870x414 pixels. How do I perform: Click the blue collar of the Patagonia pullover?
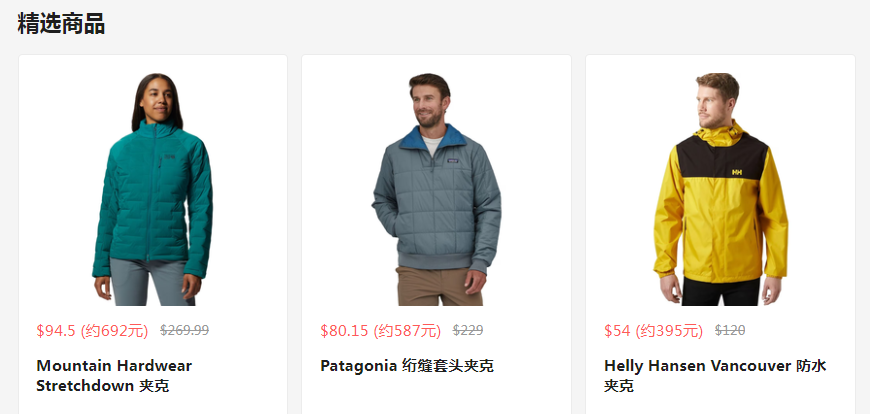click(432, 138)
